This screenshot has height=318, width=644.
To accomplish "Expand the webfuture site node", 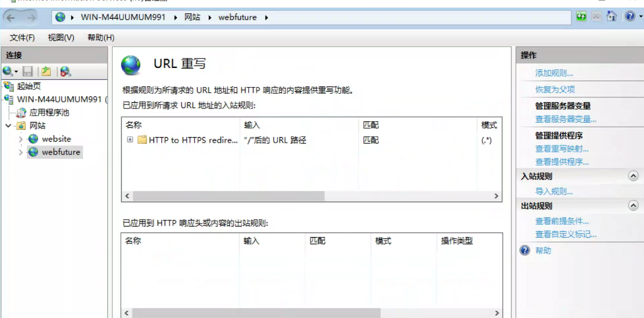I will pyautogui.click(x=21, y=152).
